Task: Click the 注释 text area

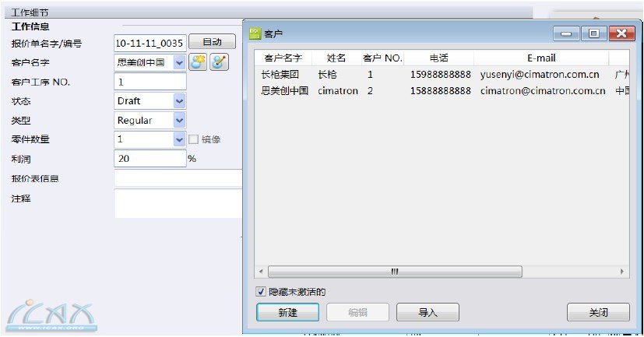Action: click(x=178, y=203)
